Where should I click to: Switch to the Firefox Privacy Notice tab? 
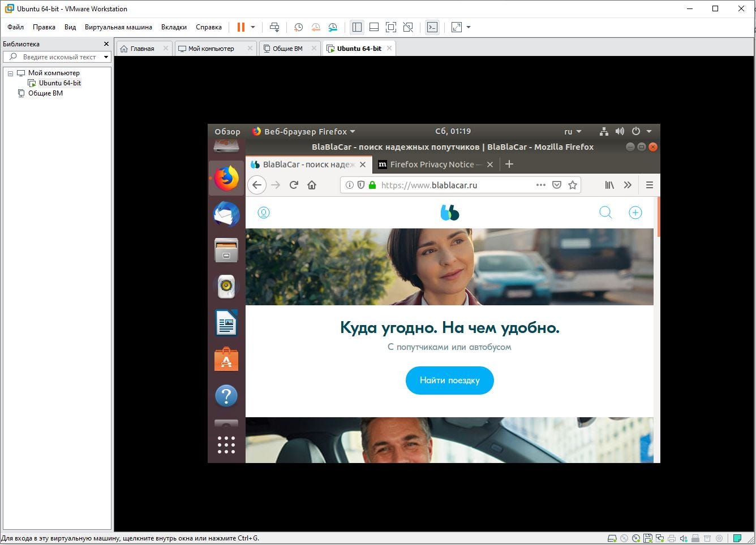coord(432,165)
